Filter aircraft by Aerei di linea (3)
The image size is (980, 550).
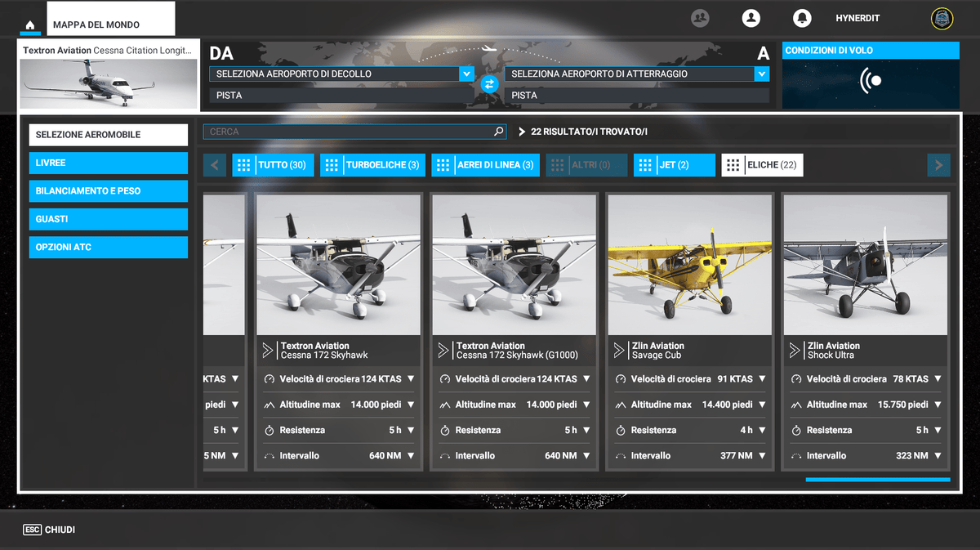(485, 165)
